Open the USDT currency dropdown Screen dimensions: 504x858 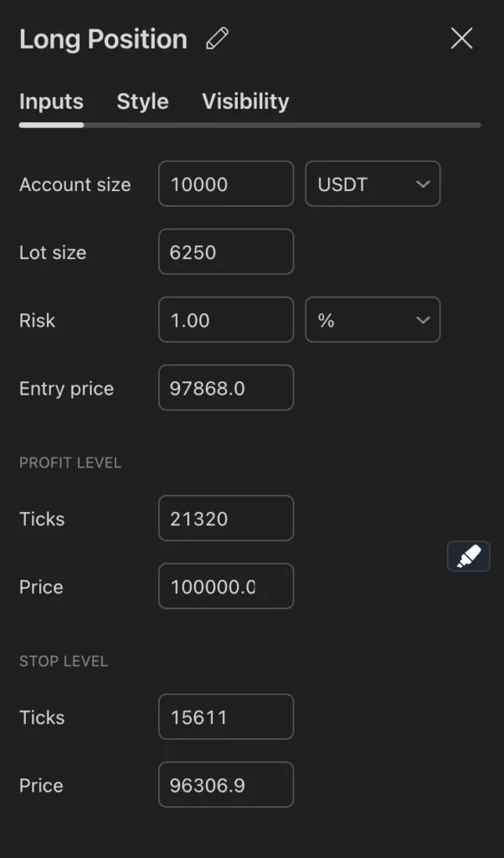point(373,184)
